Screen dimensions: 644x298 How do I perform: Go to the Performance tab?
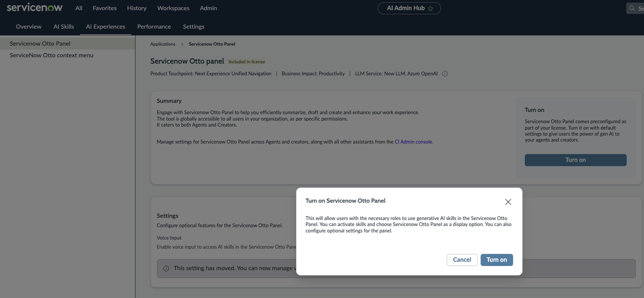[154, 27]
